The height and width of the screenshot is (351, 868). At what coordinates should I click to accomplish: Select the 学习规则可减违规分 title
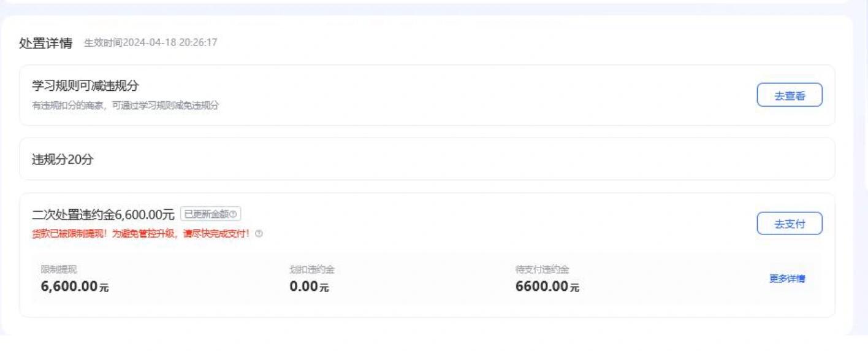coord(85,86)
